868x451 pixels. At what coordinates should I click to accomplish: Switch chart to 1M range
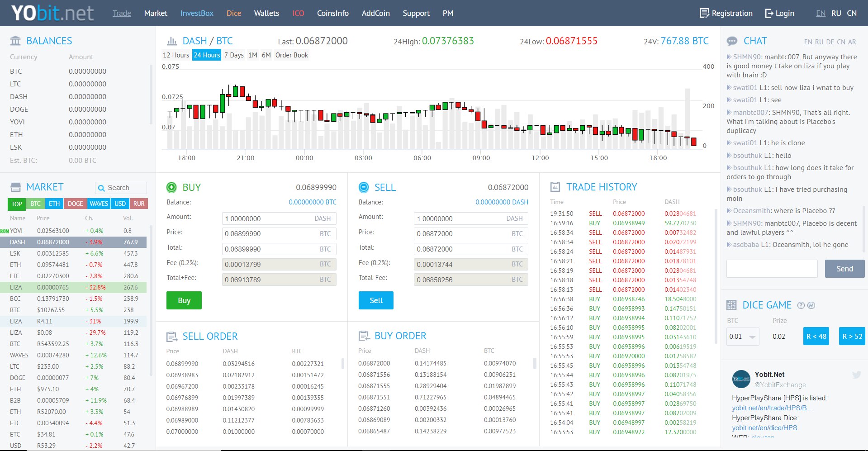pos(253,55)
